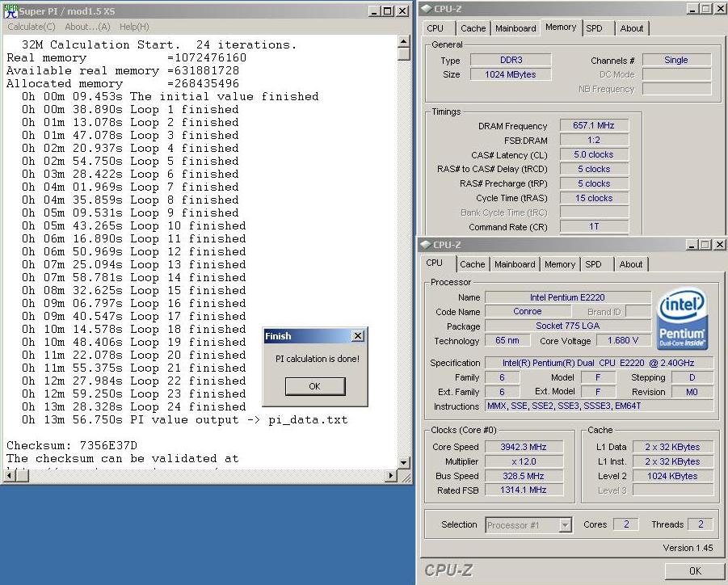Click the Intel Pentium Dual-Core logo
The image size is (728, 585).
[683, 319]
